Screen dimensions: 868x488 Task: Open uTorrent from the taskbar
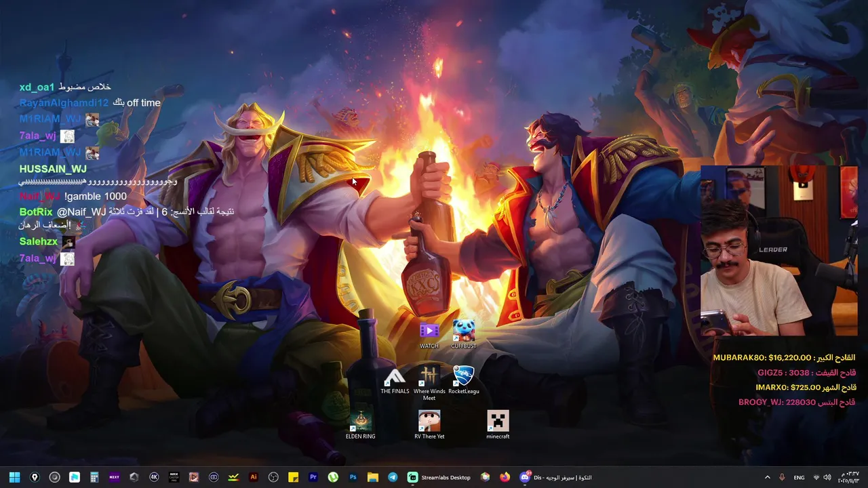point(333,477)
